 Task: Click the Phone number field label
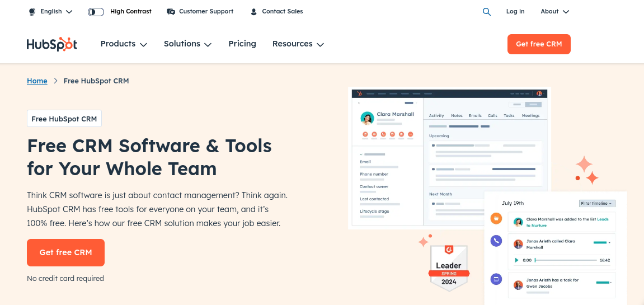coord(374,174)
